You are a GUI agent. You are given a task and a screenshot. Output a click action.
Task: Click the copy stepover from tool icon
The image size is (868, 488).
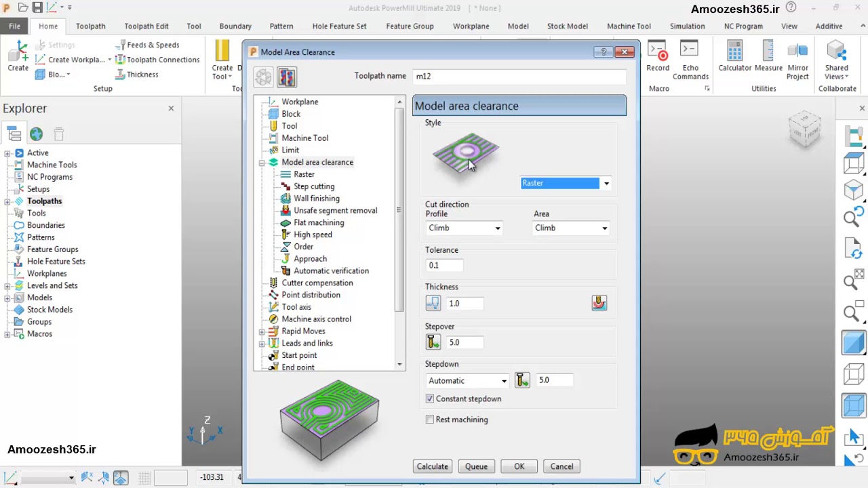click(433, 342)
